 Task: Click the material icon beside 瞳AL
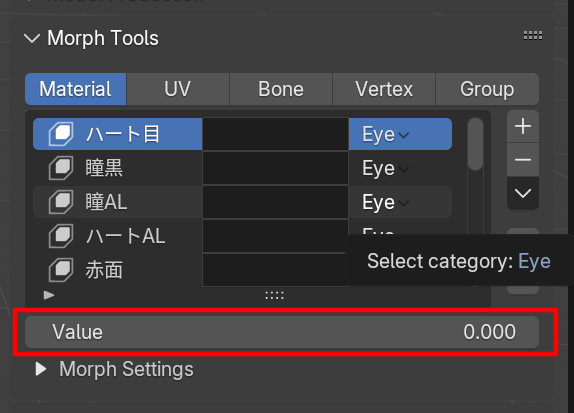[x=61, y=202]
